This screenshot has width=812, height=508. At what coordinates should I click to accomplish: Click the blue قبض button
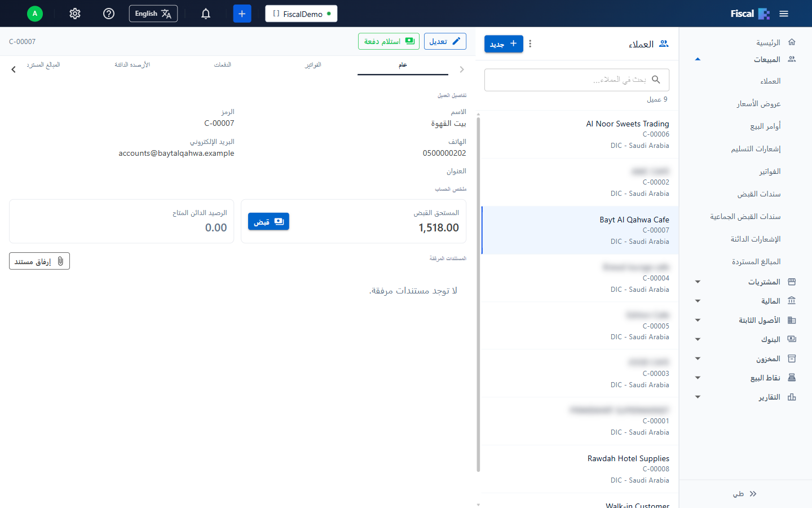coord(268,221)
